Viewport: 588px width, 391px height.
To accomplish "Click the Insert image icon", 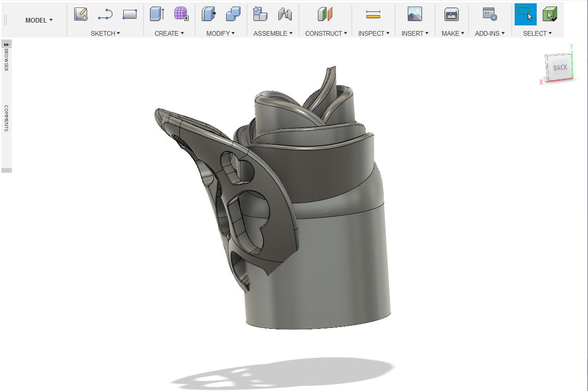I will pos(414,15).
